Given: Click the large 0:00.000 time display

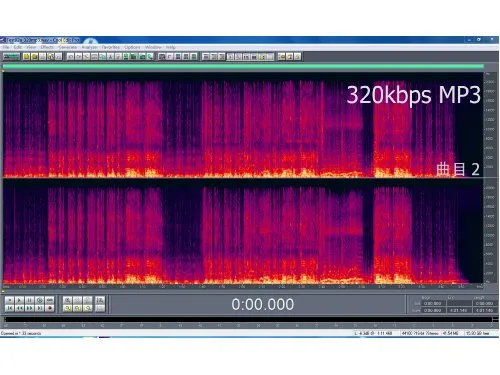Looking at the screenshot, I should tap(263, 304).
